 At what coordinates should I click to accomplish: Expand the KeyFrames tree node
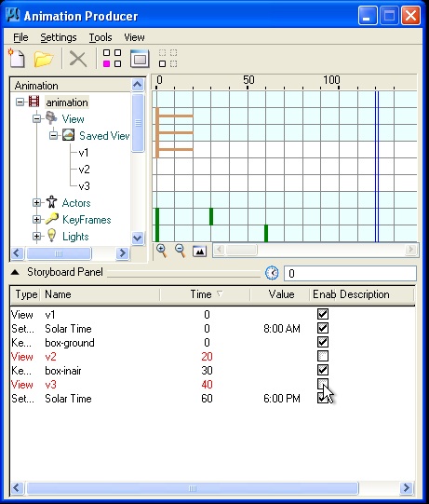tap(36, 220)
